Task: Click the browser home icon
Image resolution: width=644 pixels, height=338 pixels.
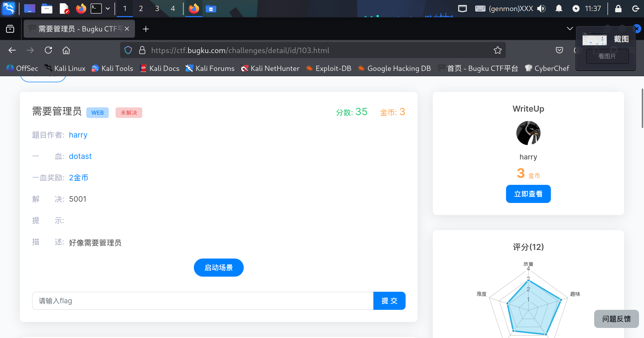Action: point(66,50)
